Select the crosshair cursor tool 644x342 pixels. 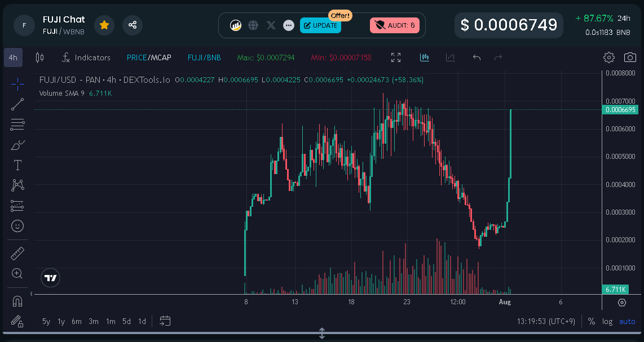(x=17, y=85)
